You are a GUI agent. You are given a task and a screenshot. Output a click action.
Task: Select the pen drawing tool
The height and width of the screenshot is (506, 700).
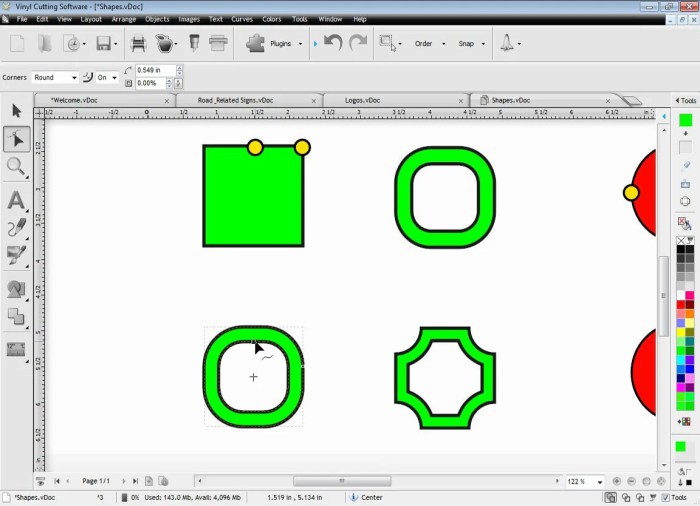pyautogui.click(x=17, y=228)
